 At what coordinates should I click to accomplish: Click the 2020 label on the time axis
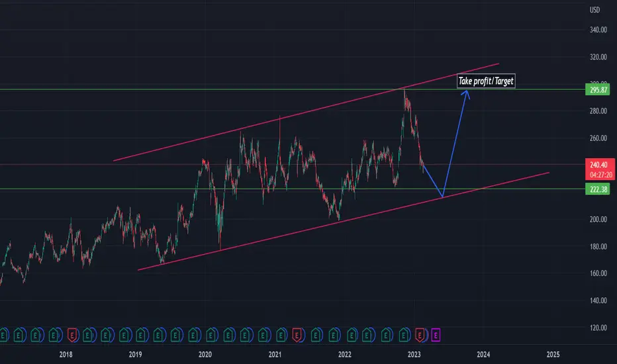pyautogui.click(x=205, y=354)
